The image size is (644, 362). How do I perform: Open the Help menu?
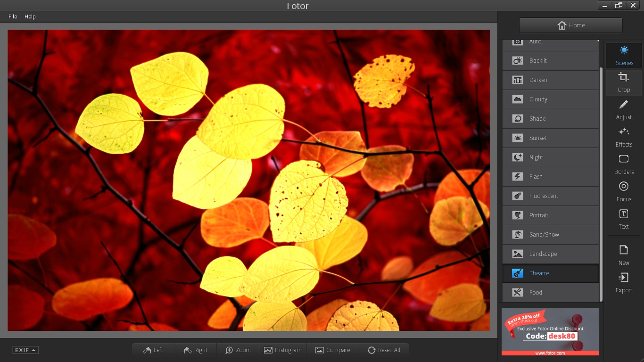(30, 16)
